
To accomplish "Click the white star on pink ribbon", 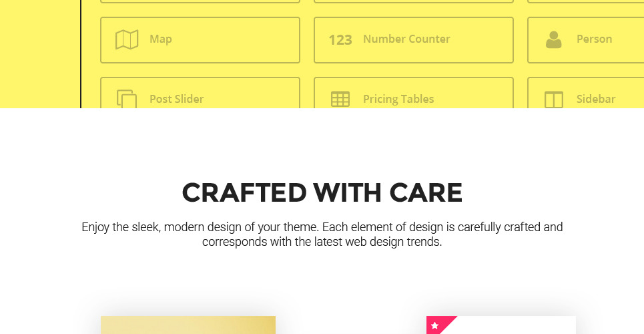I will pyautogui.click(x=435, y=325).
